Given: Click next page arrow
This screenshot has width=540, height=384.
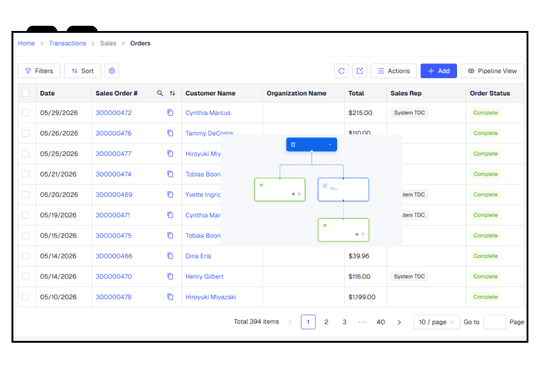Looking at the screenshot, I should pyautogui.click(x=399, y=322).
